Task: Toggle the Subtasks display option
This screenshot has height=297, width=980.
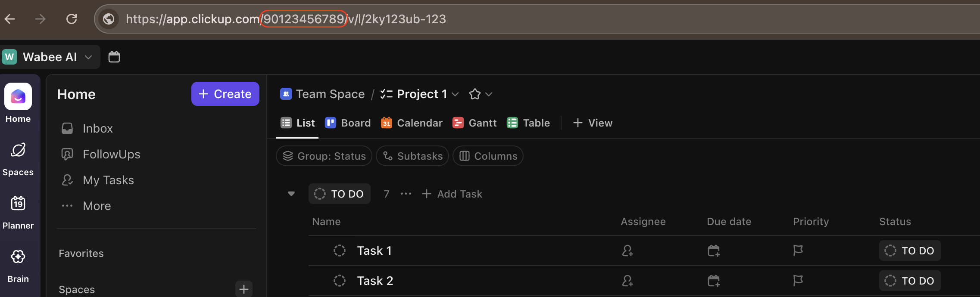Action: (x=412, y=156)
